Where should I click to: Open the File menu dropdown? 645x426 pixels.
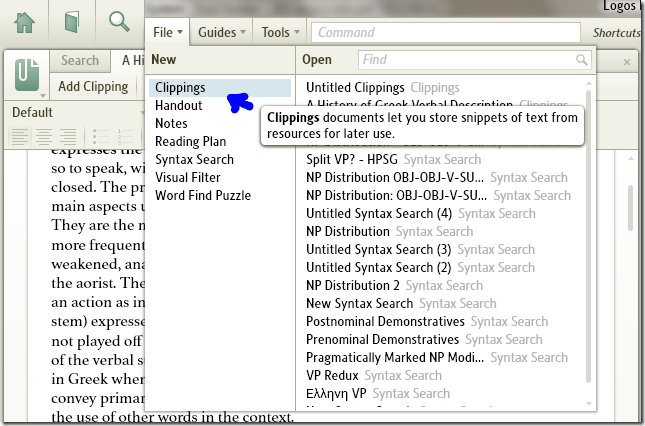[x=167, y=32]
